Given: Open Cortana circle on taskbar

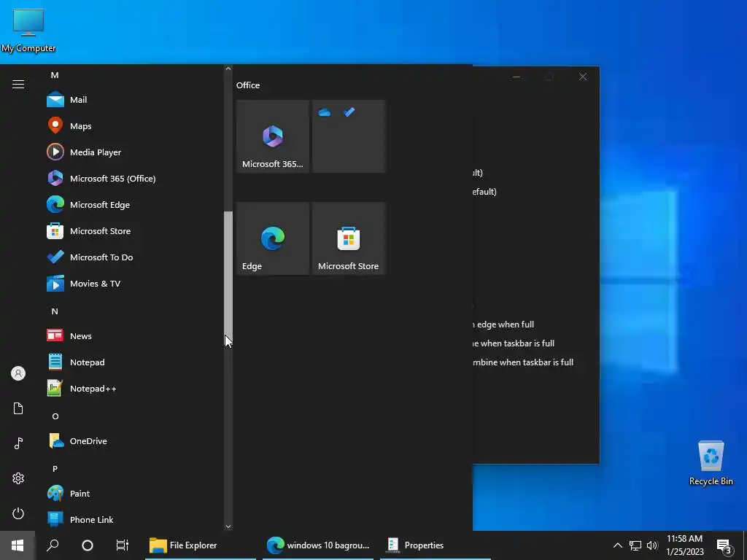Looking at the screenshot, I should pyautogui.click(x=88, y=545).
